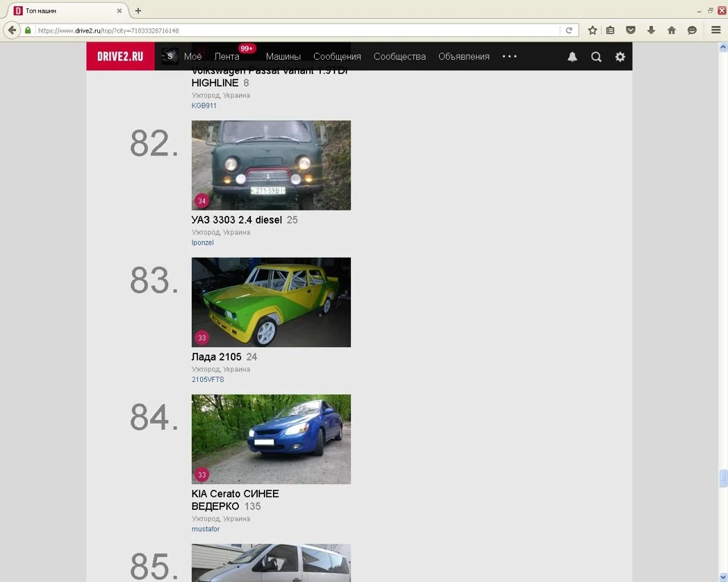Click the 33 badge on Лада photo
The width and height of the screenshot is (728, 582).
pyautogui.click(x=202, y=338)
